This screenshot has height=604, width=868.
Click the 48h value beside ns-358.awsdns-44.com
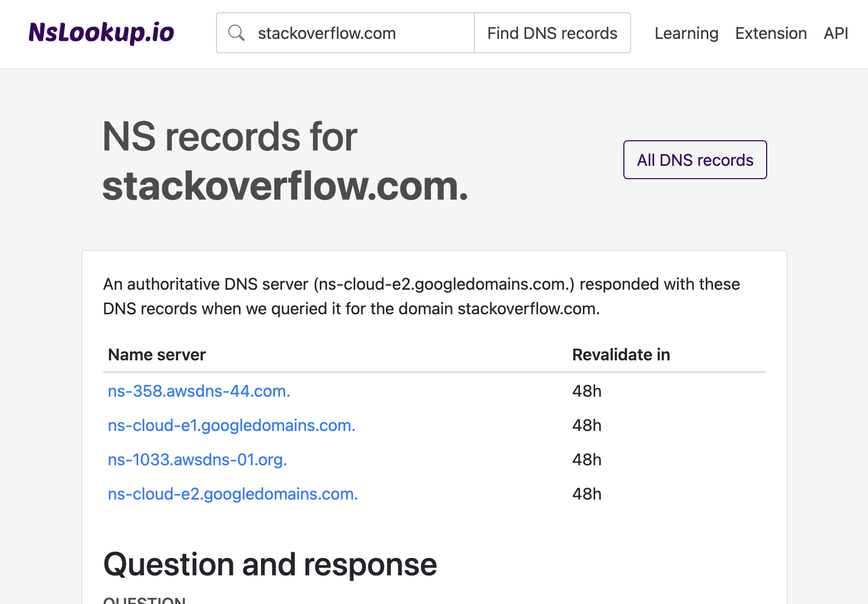[x=587, y=391]
